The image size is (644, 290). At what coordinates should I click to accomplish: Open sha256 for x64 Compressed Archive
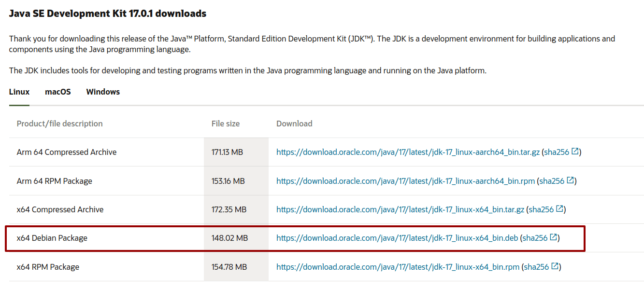542,209
